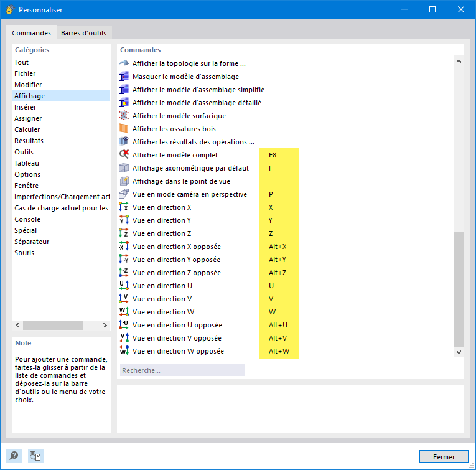Click the Fermer button
Screen dimensions: 476x470
(444, 457)
